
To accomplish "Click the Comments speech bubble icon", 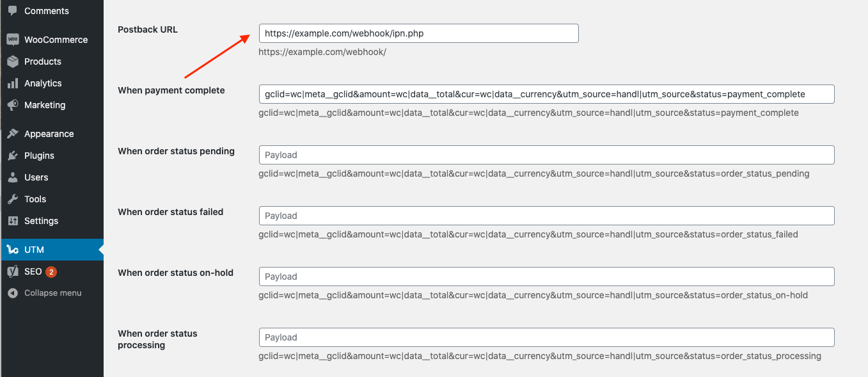I will [13, 11].
